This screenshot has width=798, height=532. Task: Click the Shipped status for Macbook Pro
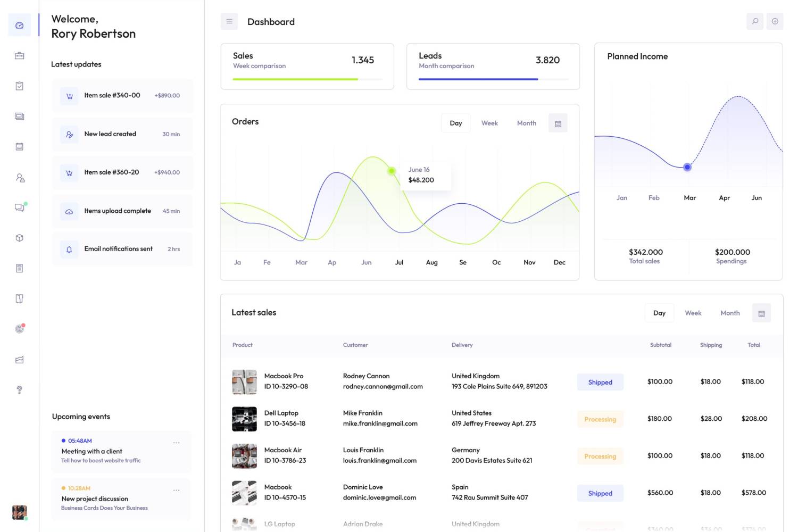pyautogui.click(x=600, y=383)
